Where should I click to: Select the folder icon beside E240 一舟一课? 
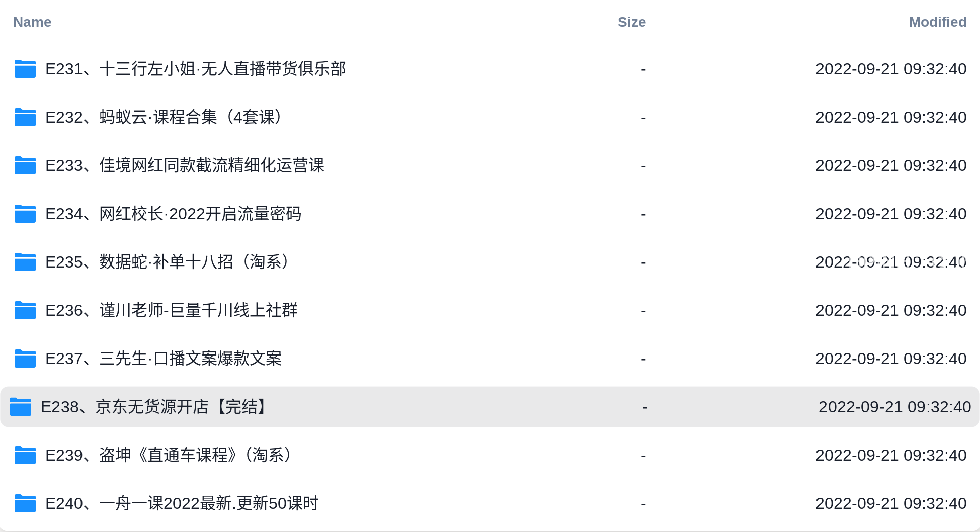click(x=25, y=503)
